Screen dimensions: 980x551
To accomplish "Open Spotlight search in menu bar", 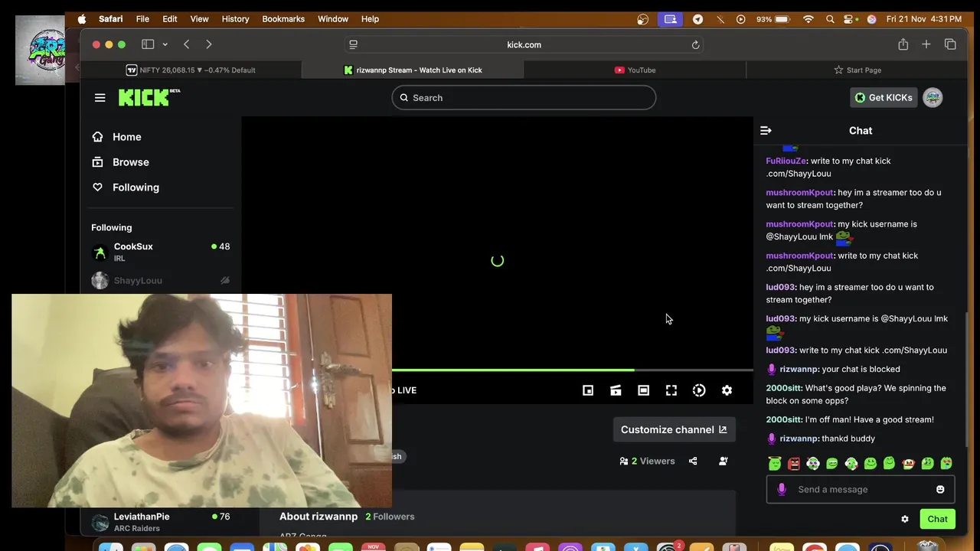I will [x=830, y=19].
